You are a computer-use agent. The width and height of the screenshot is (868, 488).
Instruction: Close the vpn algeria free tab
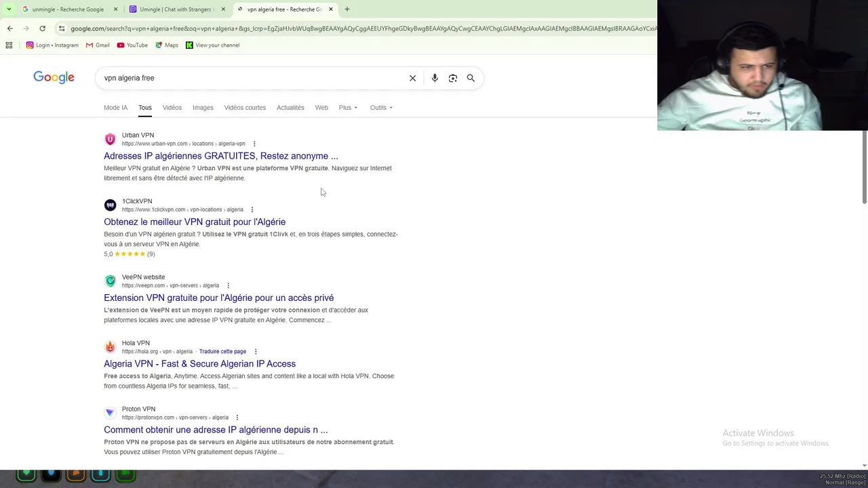331,9
